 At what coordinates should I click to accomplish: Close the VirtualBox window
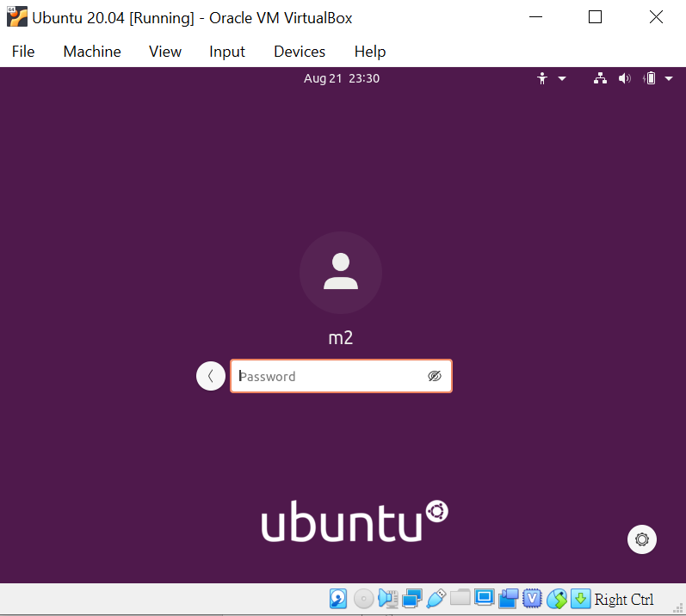click(656, 17)
